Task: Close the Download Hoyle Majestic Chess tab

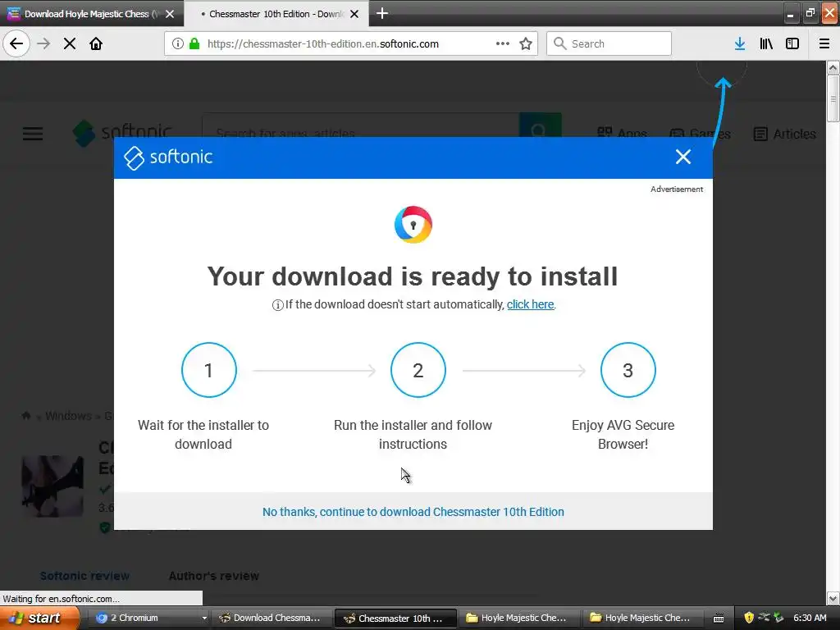Action: [x=170, y=14]
